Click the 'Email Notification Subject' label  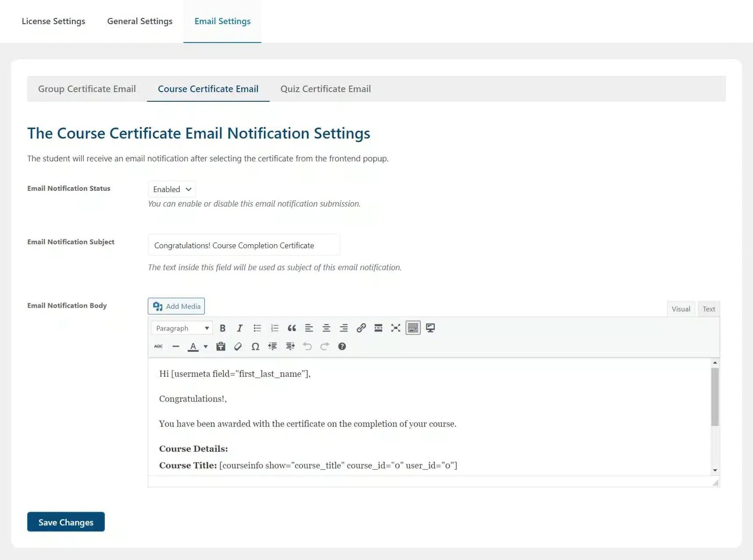coord(71,242)
